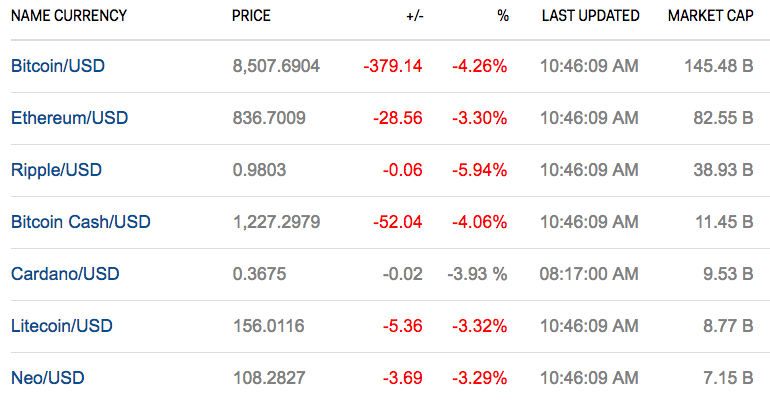The width and height of the screenshot is (770, 404).
Task: Open the Ethereum/USD link
Action: click(x=69, y=118)
